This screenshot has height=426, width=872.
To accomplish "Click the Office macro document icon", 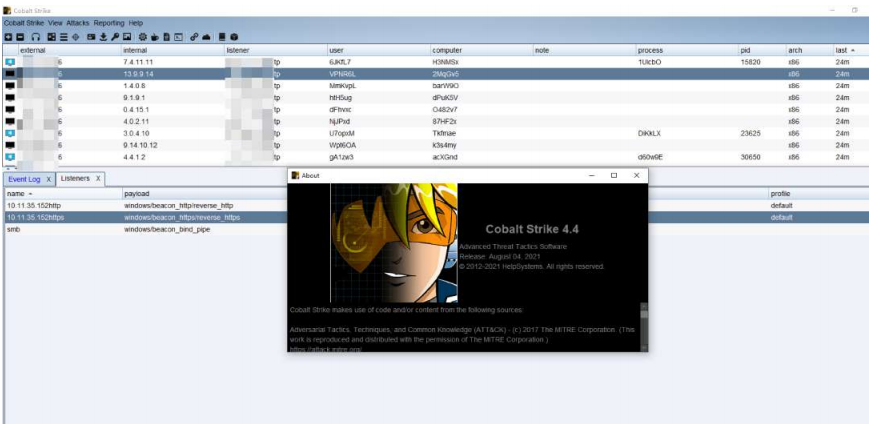I will click(166, 37).
